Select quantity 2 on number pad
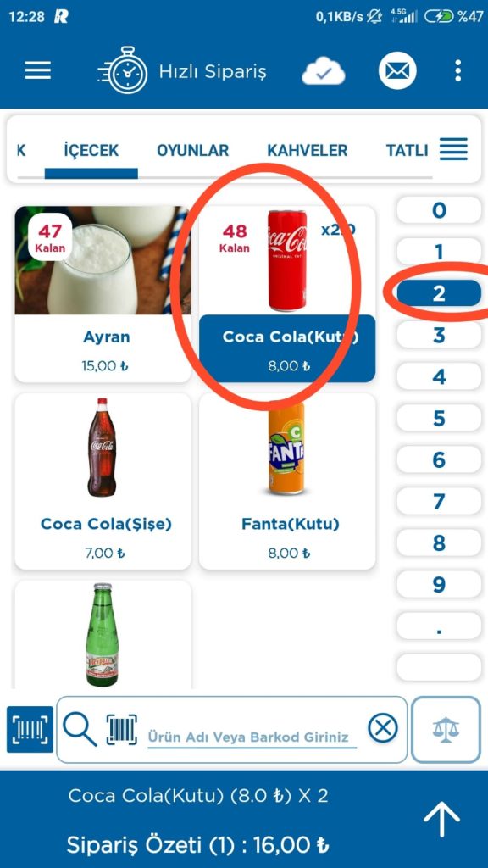Image resolution: width=488 pixels, height=868 pixels. [x=440, y=293]
